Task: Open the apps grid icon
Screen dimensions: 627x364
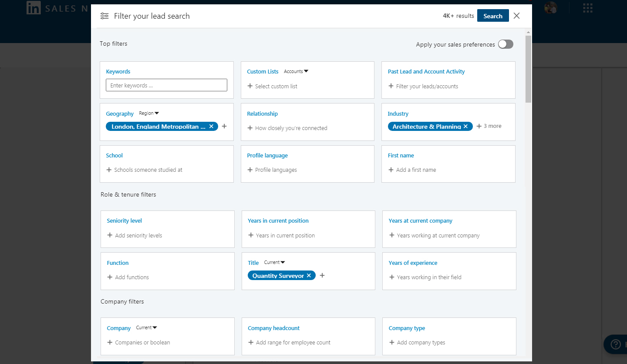Action: 588,8
